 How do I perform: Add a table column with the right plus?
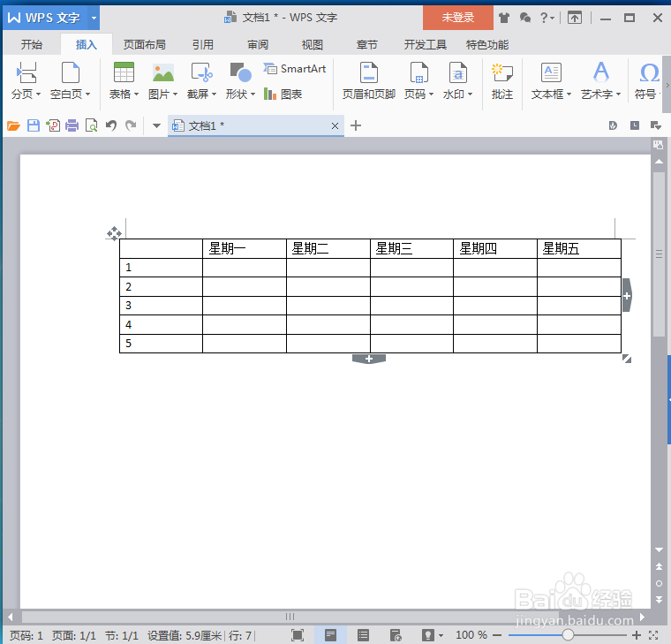pyautogui.click(x=627, y=295)
